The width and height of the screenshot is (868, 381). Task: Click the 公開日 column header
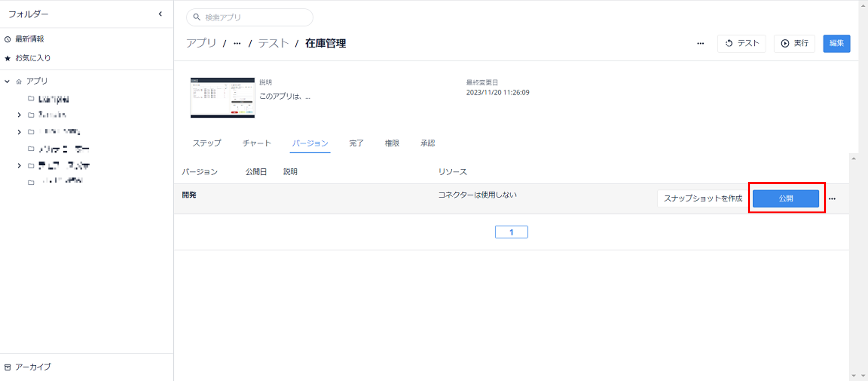pos(256,172)
